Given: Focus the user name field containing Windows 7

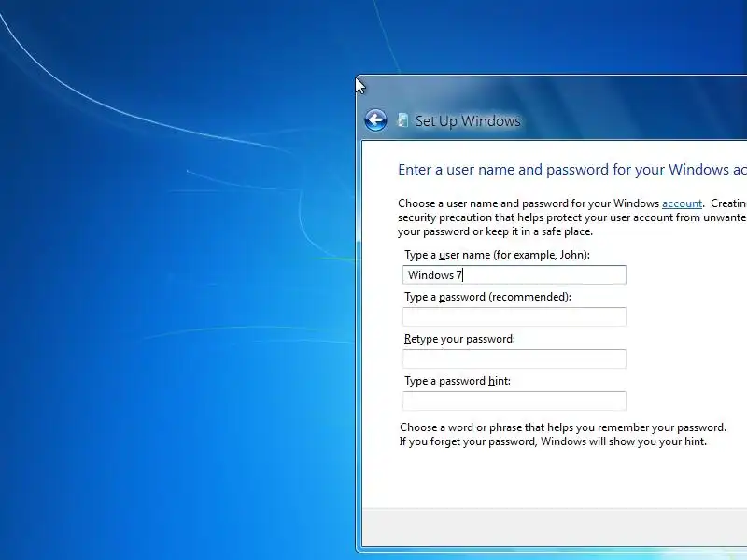Looking at the screenshot, I should (x=514, y=274).
